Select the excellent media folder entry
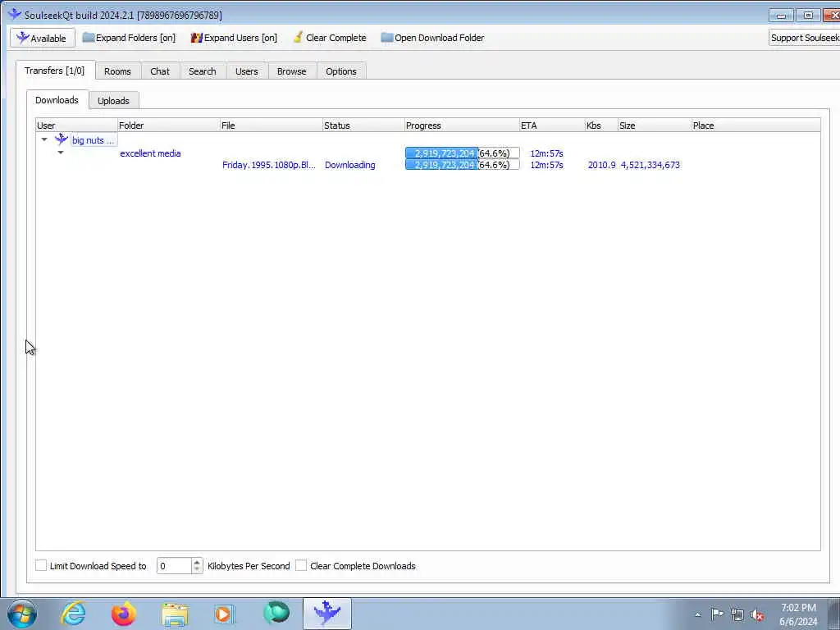The width and height of the screenshot is (840, 630). point(150,153)
